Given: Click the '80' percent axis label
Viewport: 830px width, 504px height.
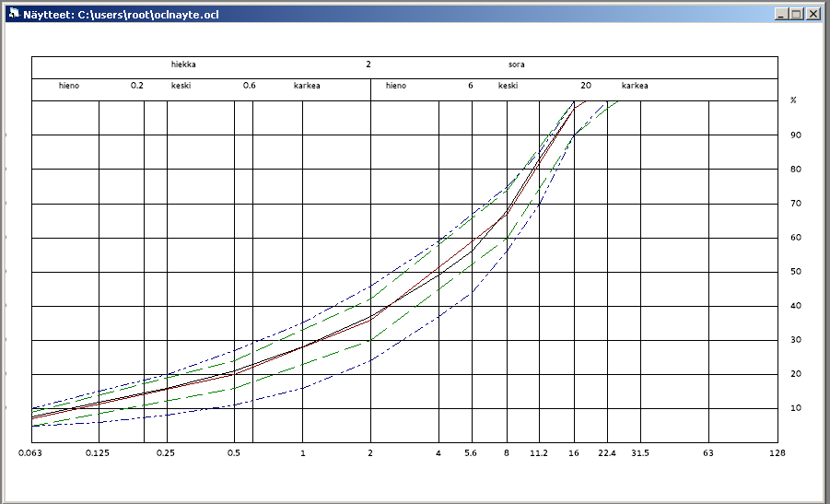Looking at the screenshot, I should 796,170.
